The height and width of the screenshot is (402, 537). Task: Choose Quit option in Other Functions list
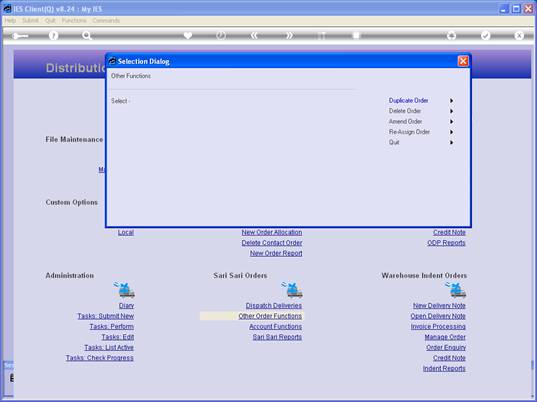(394, 142)
